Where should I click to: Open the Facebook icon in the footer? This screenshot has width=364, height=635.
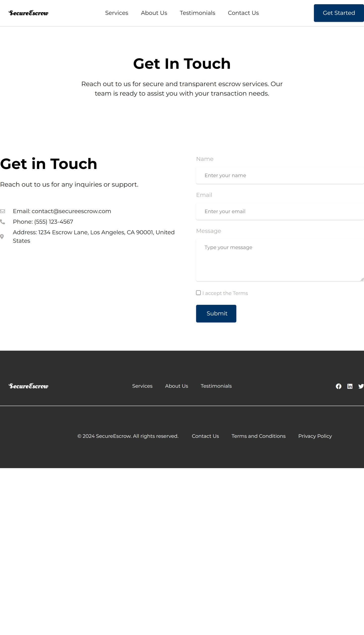coord(338,386)
